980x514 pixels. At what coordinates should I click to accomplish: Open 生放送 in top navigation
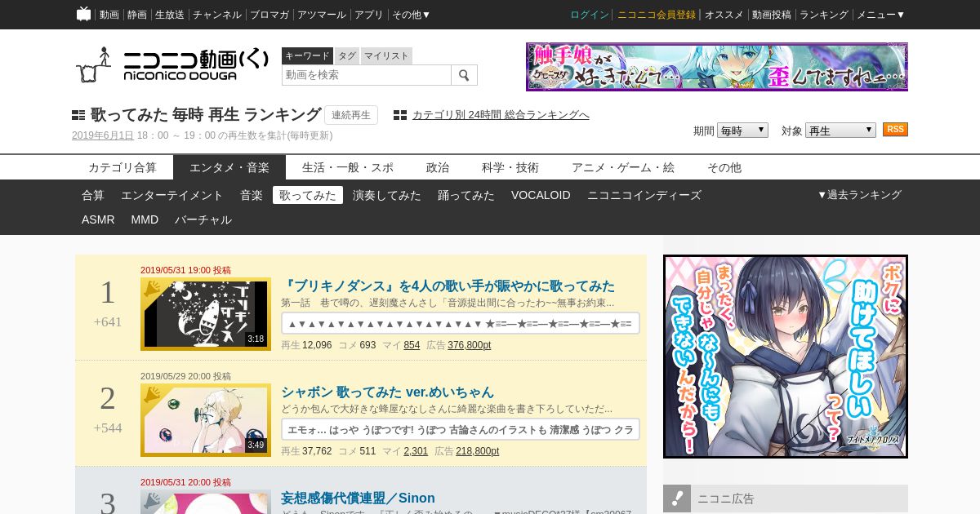click(x=170, y=15)
